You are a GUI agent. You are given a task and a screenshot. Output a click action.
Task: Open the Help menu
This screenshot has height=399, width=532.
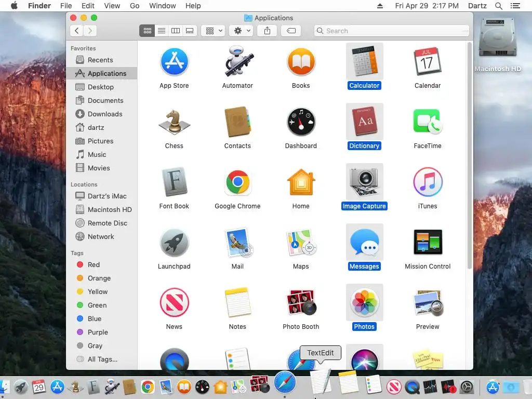coord(193,6)
